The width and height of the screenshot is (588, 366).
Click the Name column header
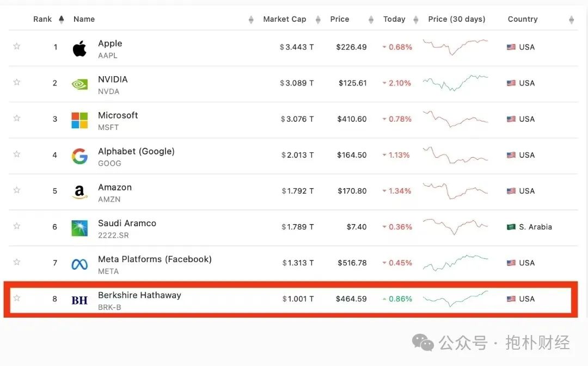tap(84, 19)
